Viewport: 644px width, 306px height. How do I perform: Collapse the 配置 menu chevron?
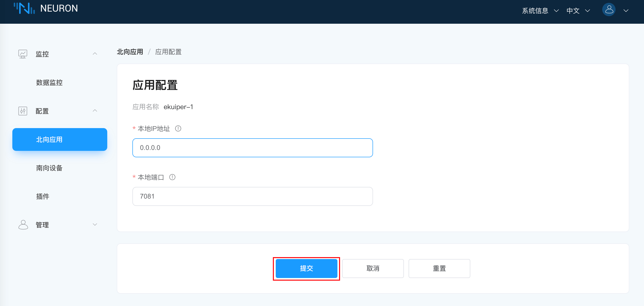coord(95,111)
